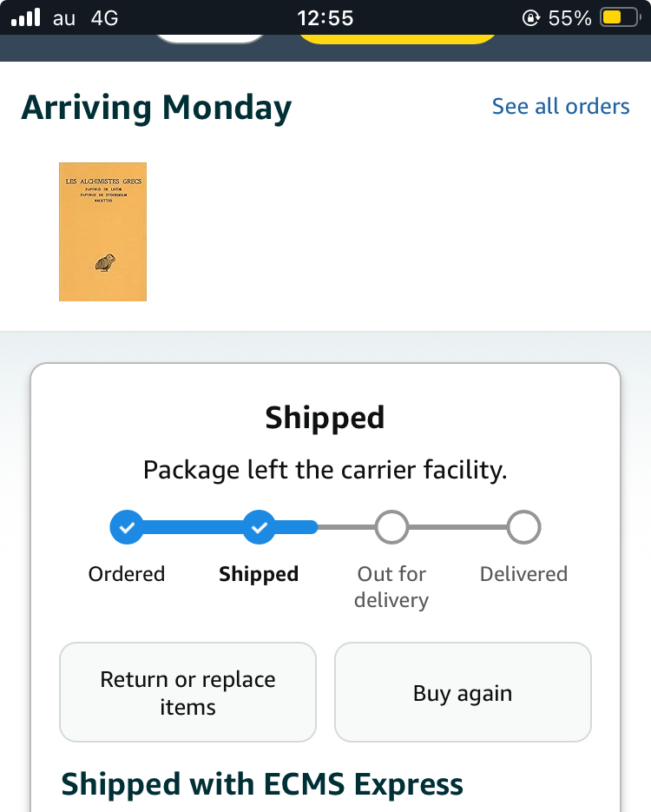Tap the partially visible yellow button
Image resolution: width=651 pixels, height=812 pixels.
pyautogui.click(x=397, y=38)
